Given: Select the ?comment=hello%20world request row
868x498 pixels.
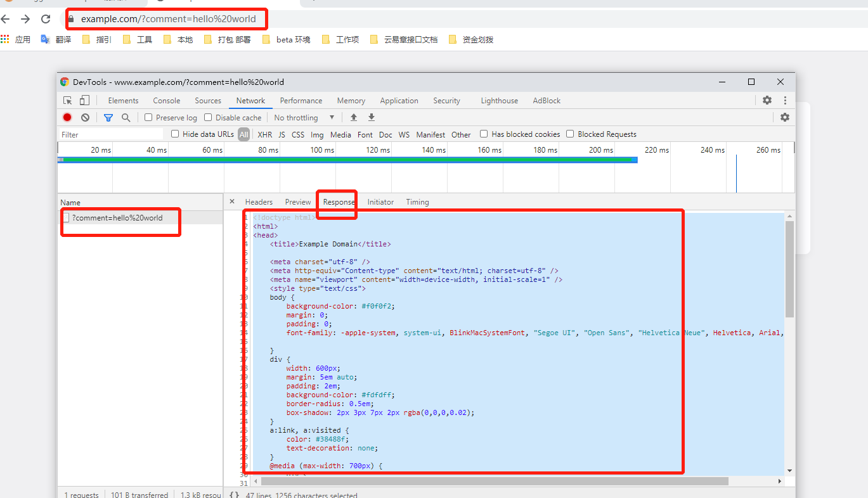Looking at the screenshot, I should pyautogui.click(x=140, y=218).
